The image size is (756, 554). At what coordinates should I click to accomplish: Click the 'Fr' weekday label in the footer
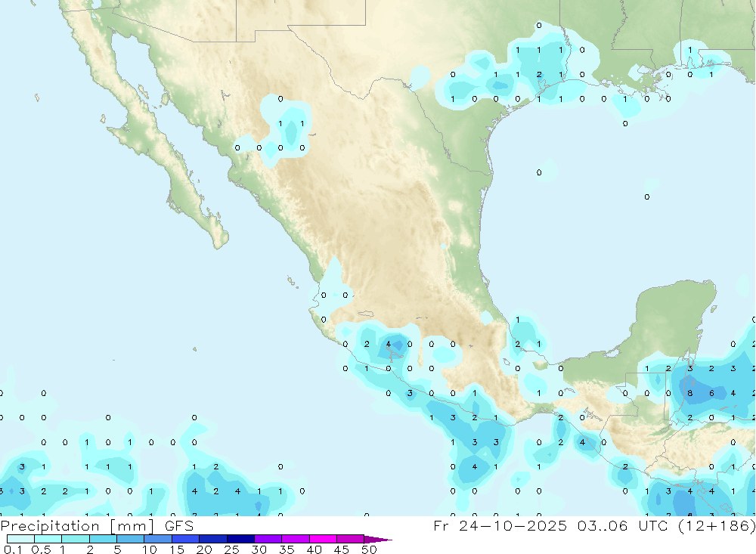click(x=441, y=525)
